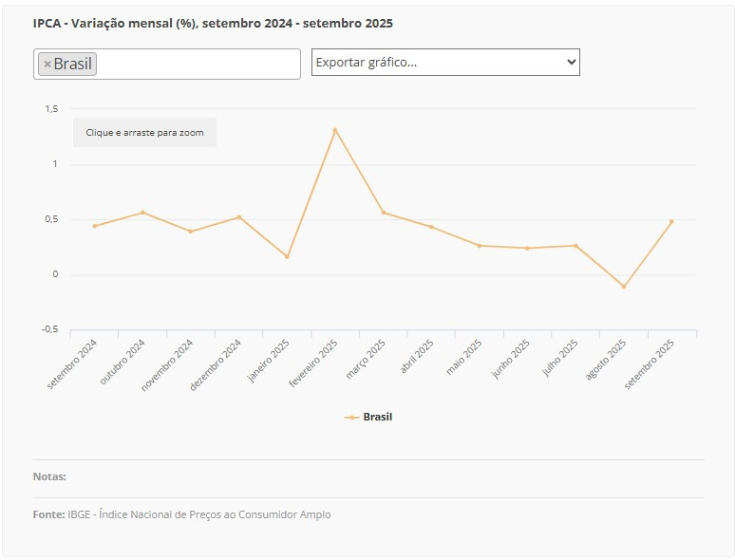Select the junho 2025 data point
The height and width of the screenshot is (560, 735).
(527, 248)
